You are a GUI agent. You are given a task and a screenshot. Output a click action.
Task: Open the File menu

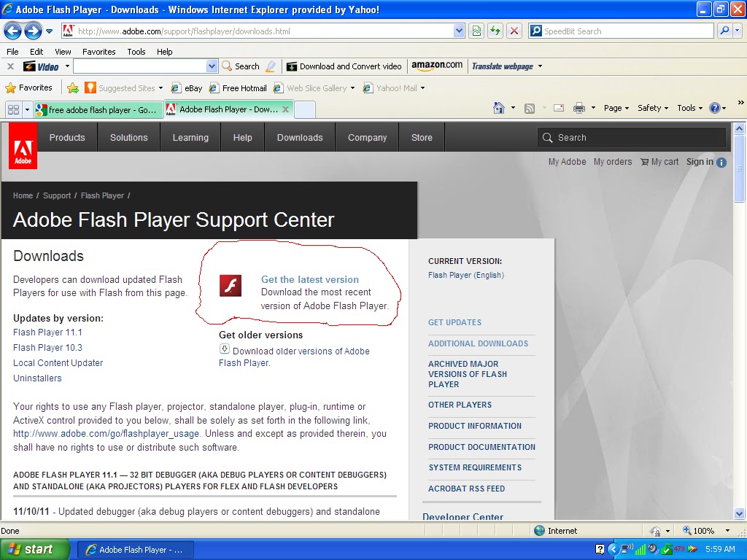(x=12, y=52)
